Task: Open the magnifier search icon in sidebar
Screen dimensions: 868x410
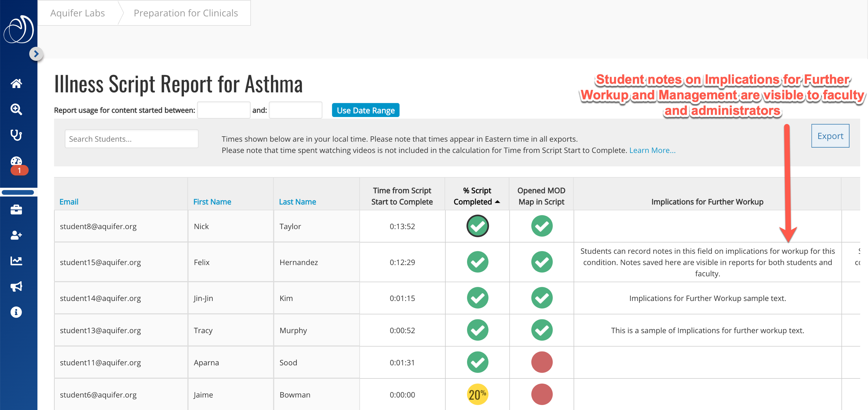Action: pos(16,109)
